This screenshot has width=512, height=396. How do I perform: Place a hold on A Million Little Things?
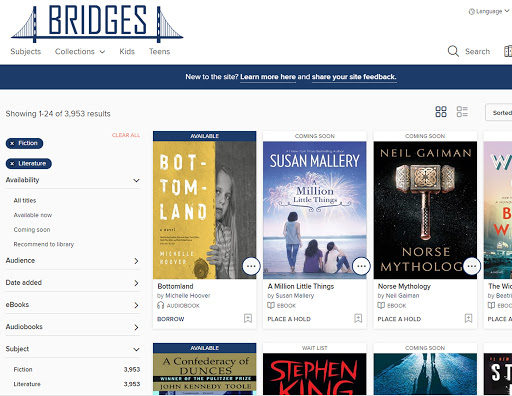click(289, 319)
